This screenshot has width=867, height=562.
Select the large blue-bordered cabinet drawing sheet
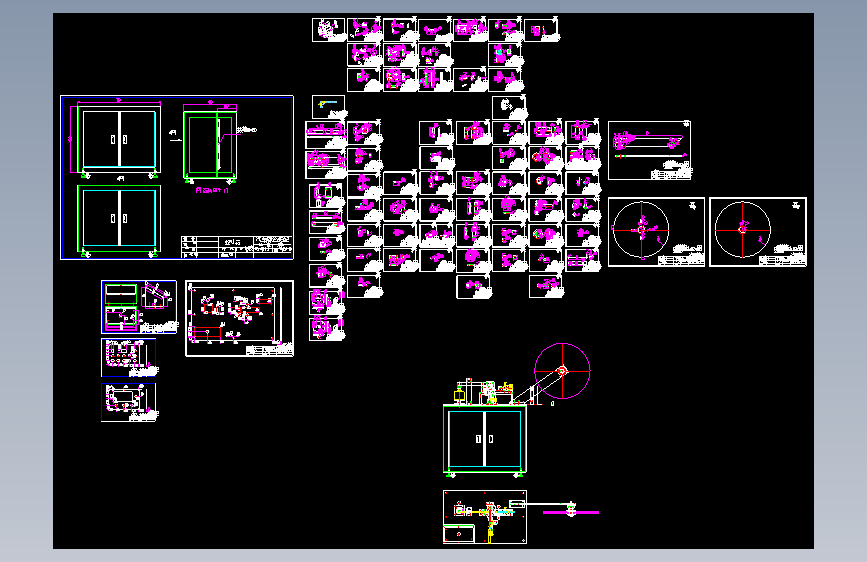point(177,178)
